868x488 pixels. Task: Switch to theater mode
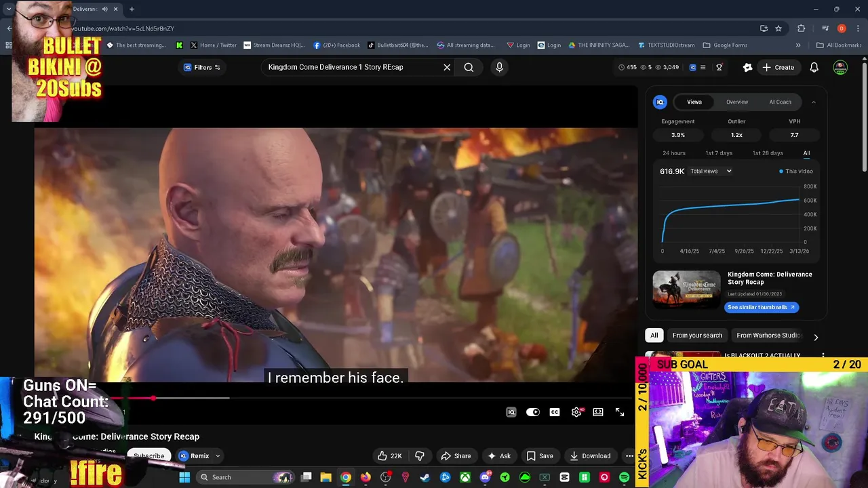point(598,412)
